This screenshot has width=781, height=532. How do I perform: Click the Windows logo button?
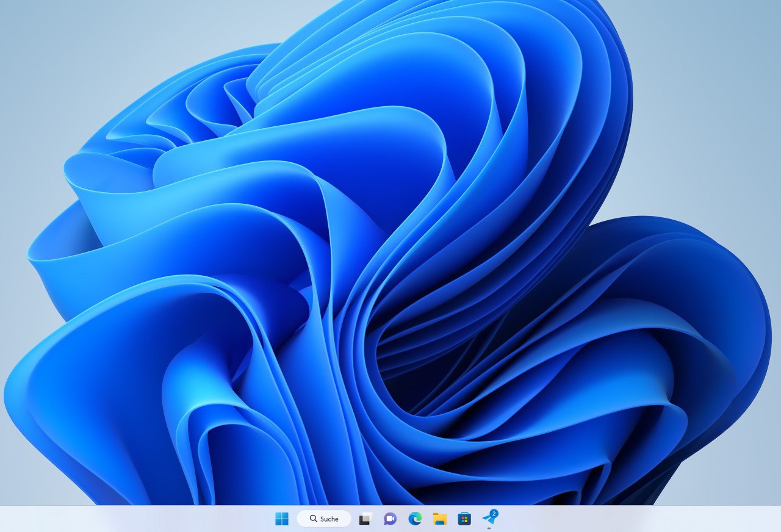click(x=281, y=519)
